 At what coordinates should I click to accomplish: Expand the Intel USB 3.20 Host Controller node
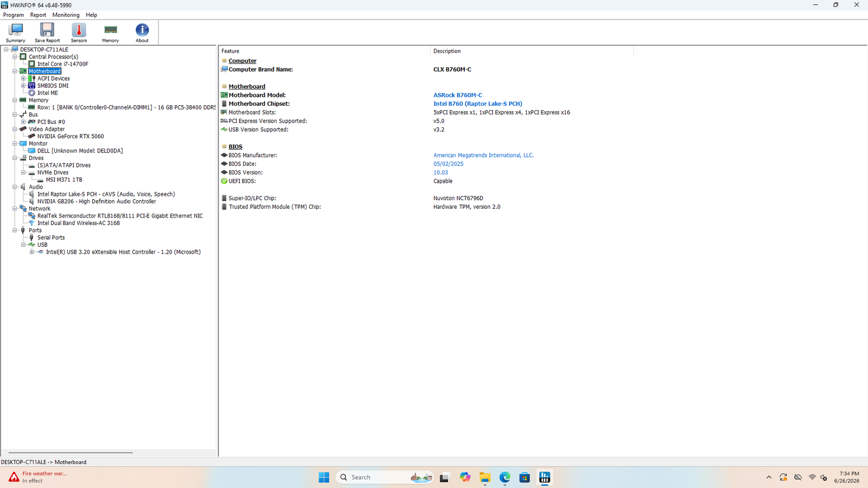pos(32,252)
